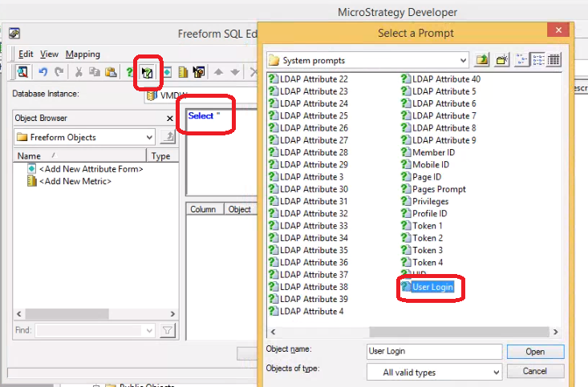Screen dimensions: 588x387
Task: Click the prompt list horizontal scrollbar thumb
Action: [x=459, y=332]
